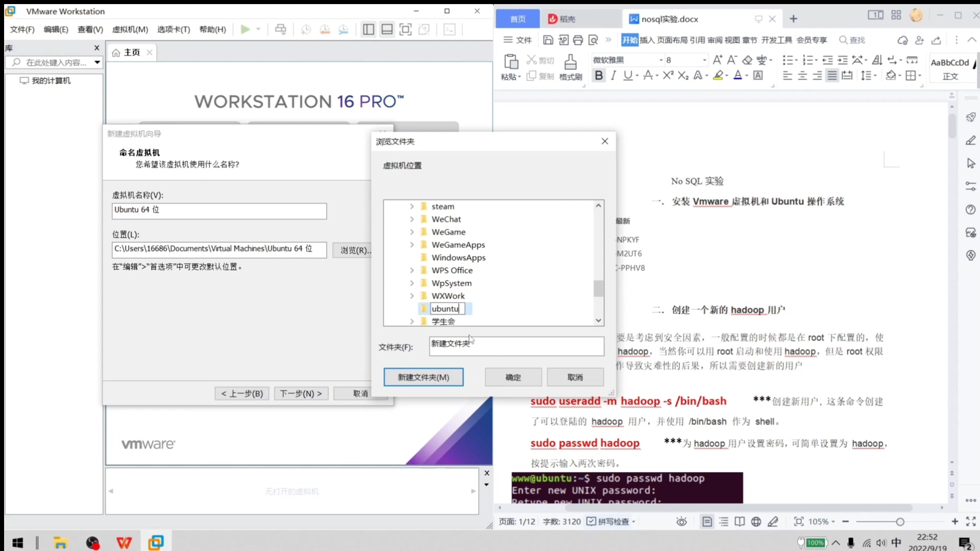Image resolution: width=980 pixels, height=551 pixels.
Task: Toggle the VMware library sidebar view icon
Action: [x=369, y=29]
